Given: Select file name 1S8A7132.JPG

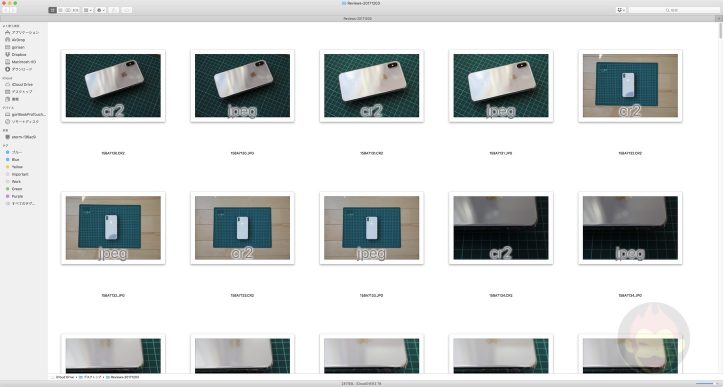Looking at the screenshot, I should (113, 295).
